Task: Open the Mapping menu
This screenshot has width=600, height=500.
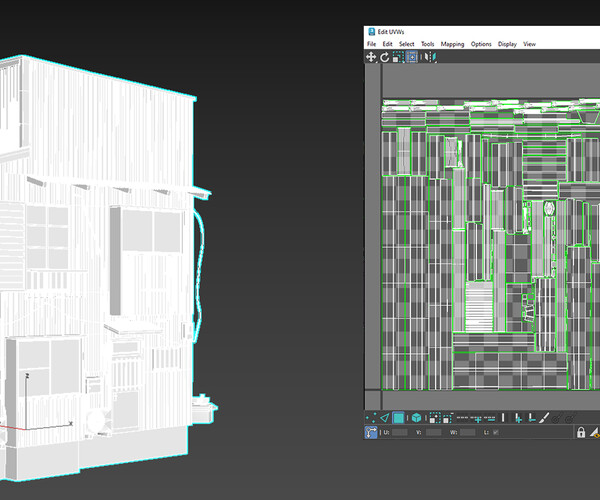Action: (452, 44)
